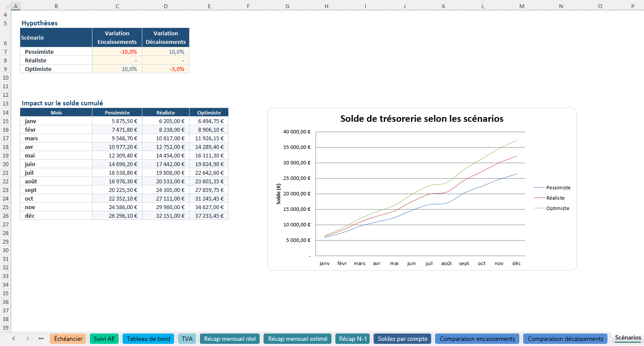This screenshot has height=346, width=644.
Task: Open Comparaison décaissements sheet tab
Action: click(x=565, y=339)
